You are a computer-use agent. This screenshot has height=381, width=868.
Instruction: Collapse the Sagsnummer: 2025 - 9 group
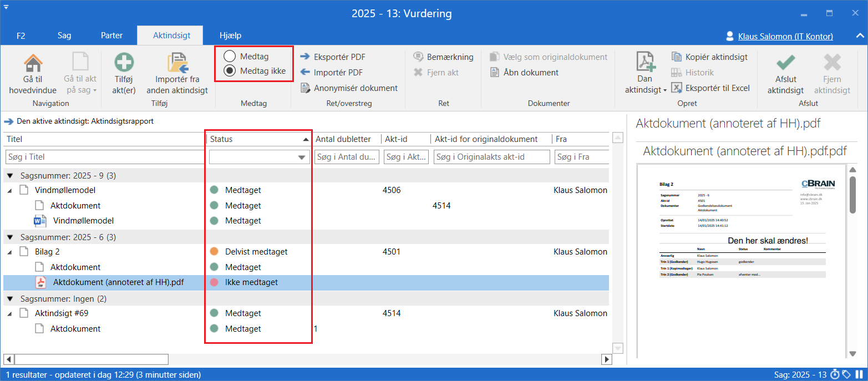pos(10,176)
